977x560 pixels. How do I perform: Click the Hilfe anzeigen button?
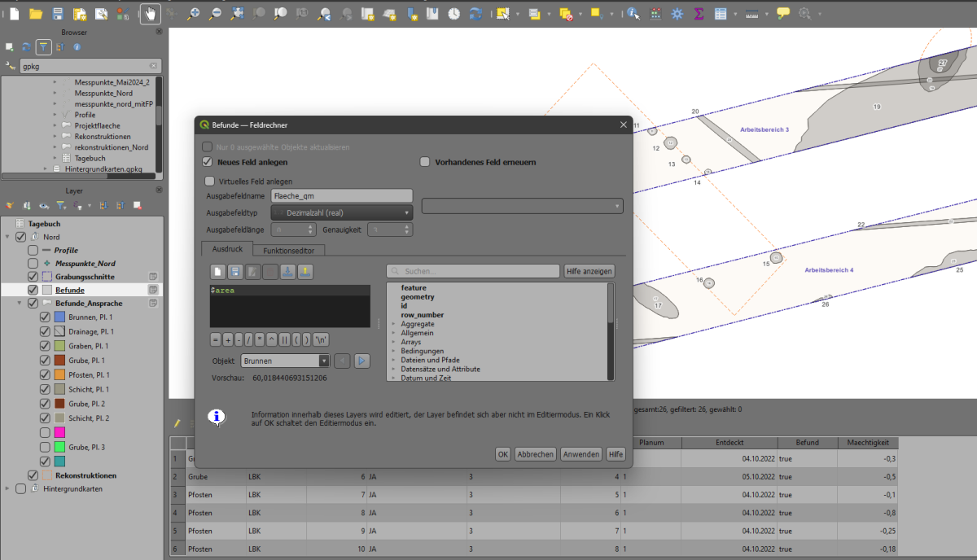589,271
